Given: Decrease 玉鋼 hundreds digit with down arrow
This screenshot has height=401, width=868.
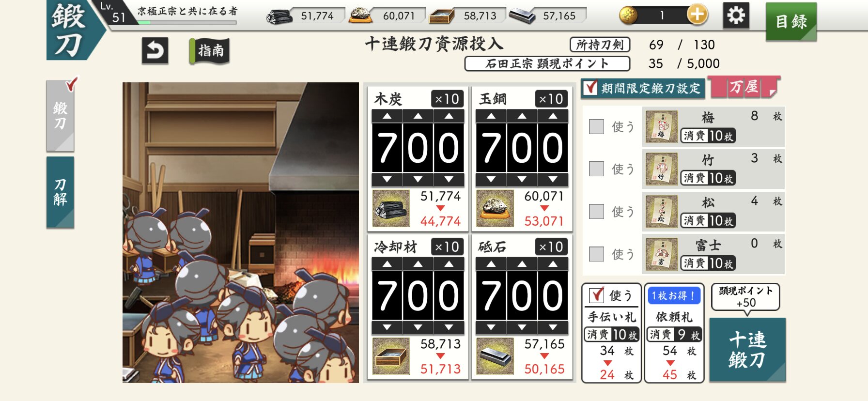Looking at the screenshot, I should pos(491,180).
